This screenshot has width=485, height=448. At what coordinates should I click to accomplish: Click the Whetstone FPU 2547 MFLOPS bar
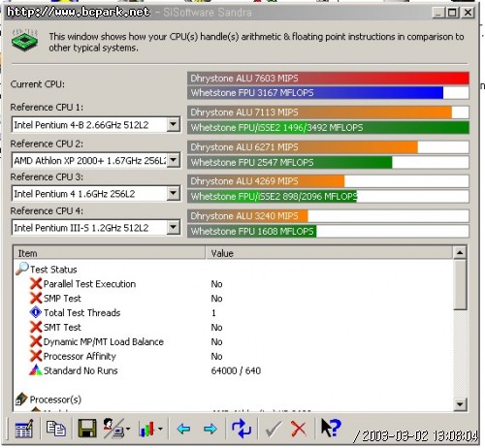(x=328, y=162)
